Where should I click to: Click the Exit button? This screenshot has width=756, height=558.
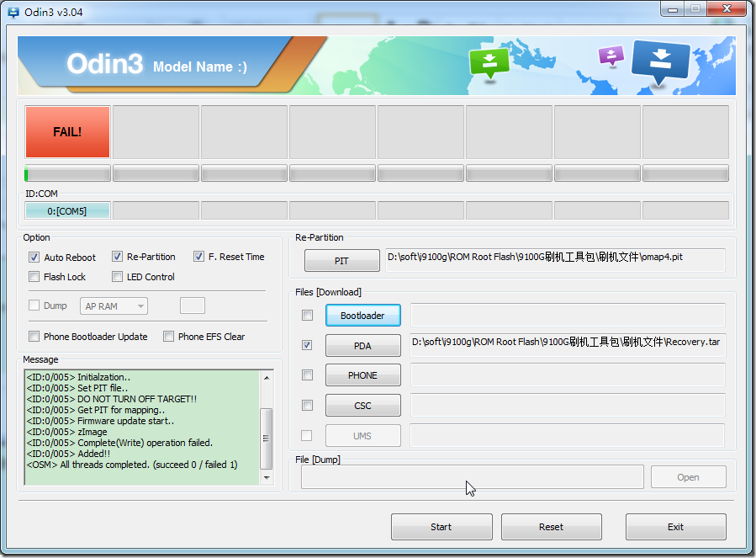tap(675, 527)
